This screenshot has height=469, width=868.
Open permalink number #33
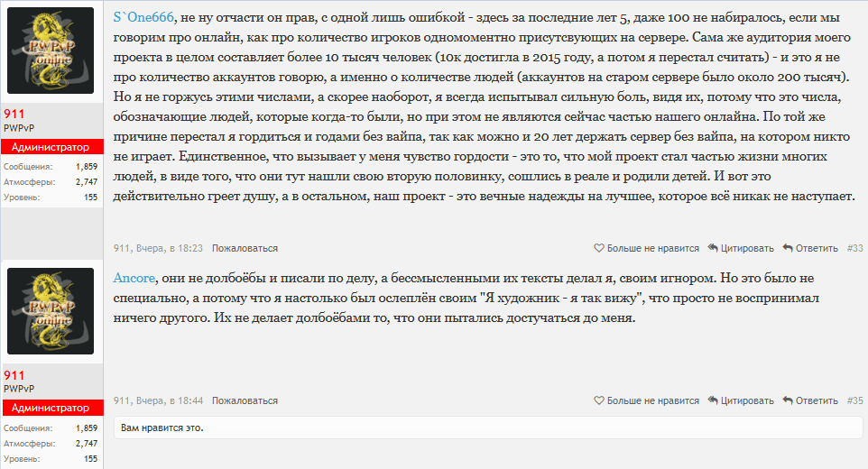[x=854, y=248]
